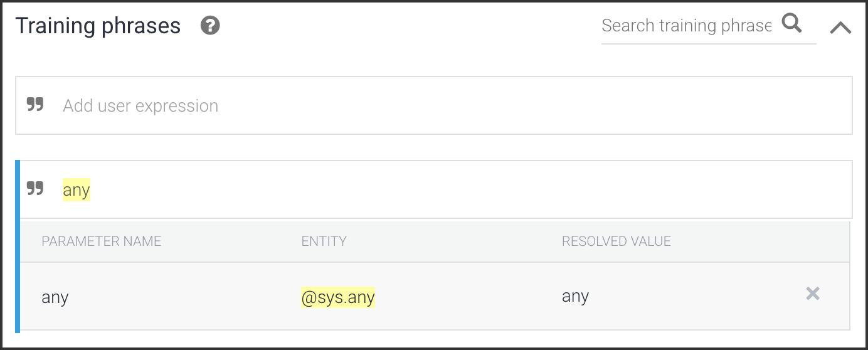Click the quote icon beside Add user expression
868x350 pixels.
click(x=35, y=105)
